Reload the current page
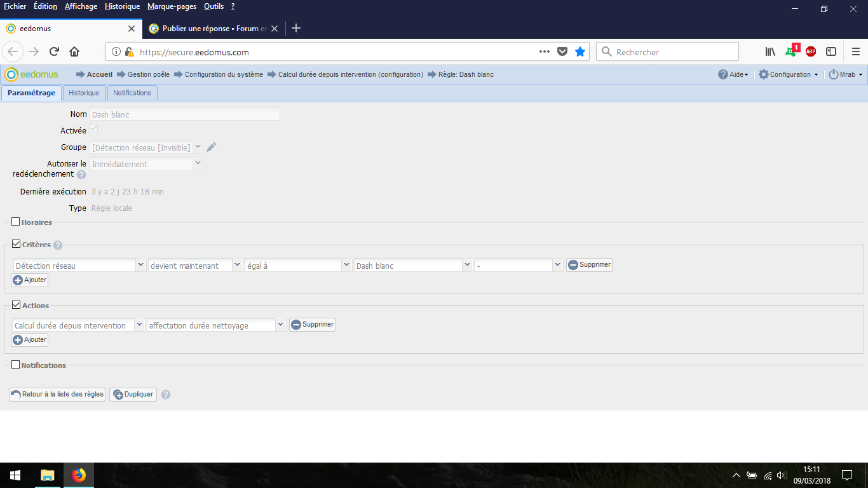 point(54,51)
